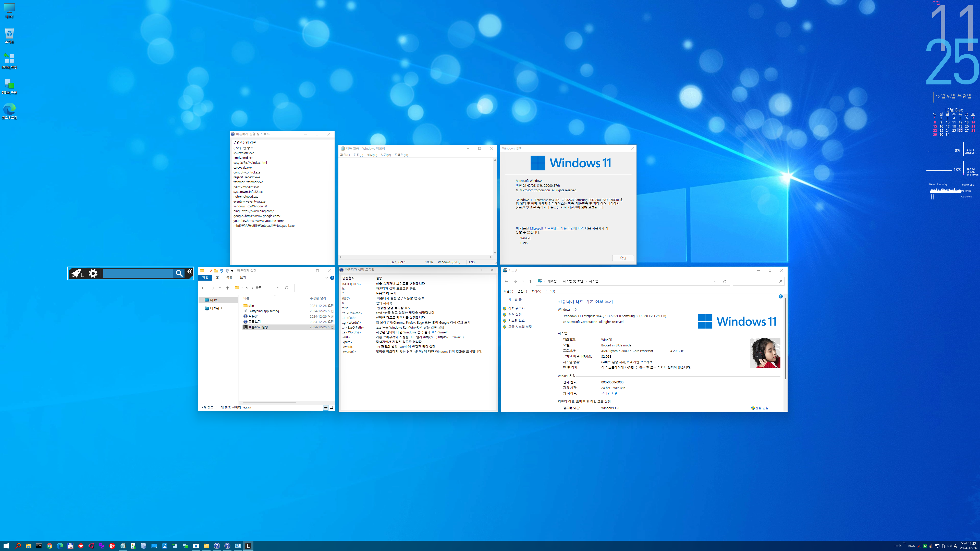Open Microsoft 소프트웨어 사용 조건 link
Viewport: 980px width, 551px height.
[551, 228]
